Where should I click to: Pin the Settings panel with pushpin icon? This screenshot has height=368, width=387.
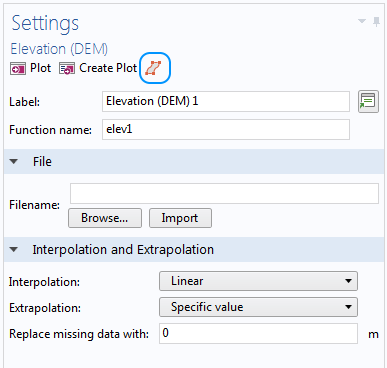(376, 22)
